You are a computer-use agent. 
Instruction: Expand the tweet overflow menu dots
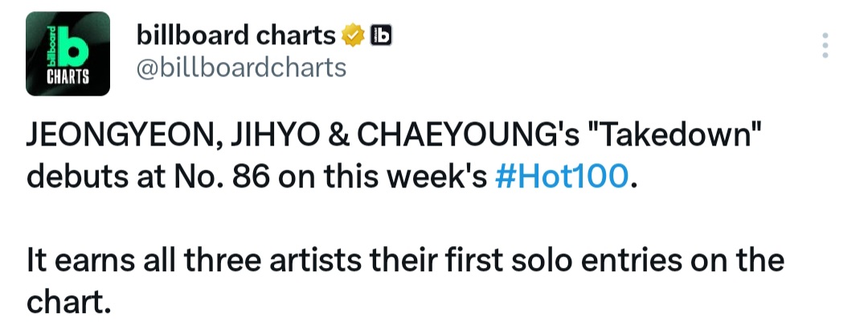click(x=825, y=46)
